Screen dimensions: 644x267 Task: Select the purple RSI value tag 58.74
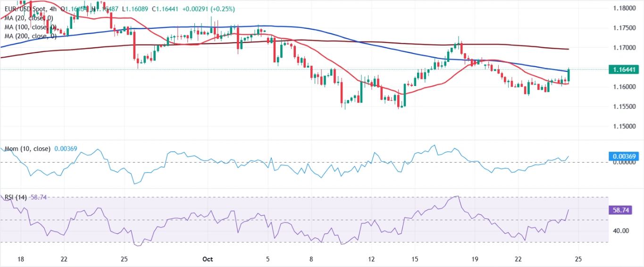point(625,210)
